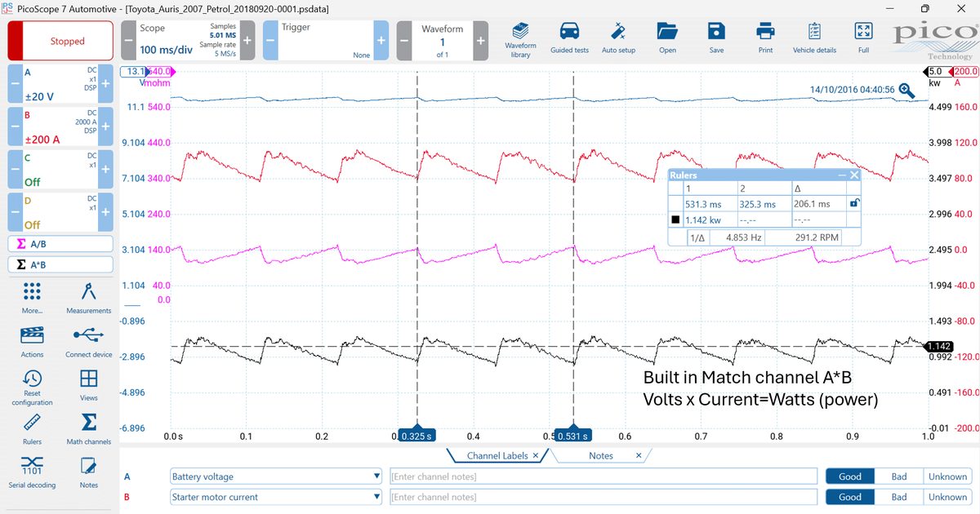
Task: Open the Actions tool
Action: [32, 342]
